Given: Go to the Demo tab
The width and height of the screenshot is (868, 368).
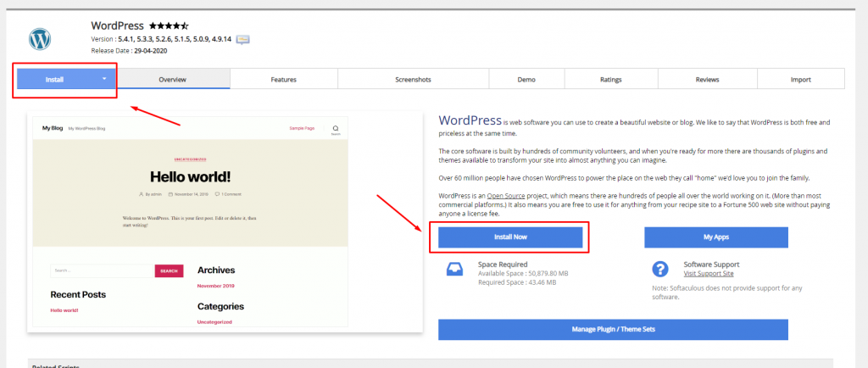Looking at the screenshot, I should click(526, 79).
